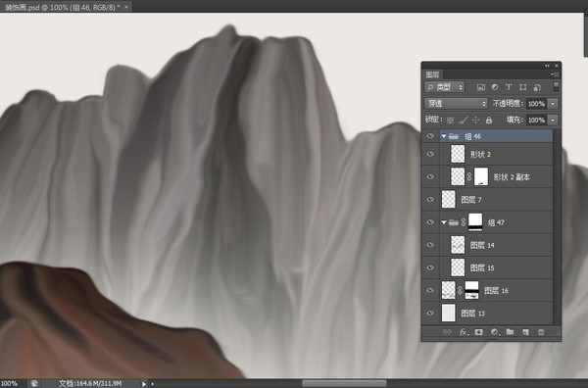Image resolution: width=588 pixels, height=388 pixels.
Task: Open the 类型 filter type dropdown
Action: [x=445, y=87]
